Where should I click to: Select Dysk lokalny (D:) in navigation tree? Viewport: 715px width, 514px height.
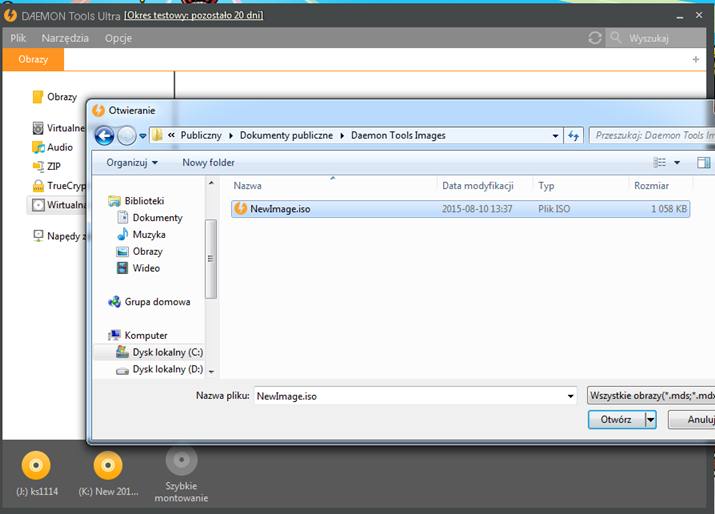tap(159, 369)
